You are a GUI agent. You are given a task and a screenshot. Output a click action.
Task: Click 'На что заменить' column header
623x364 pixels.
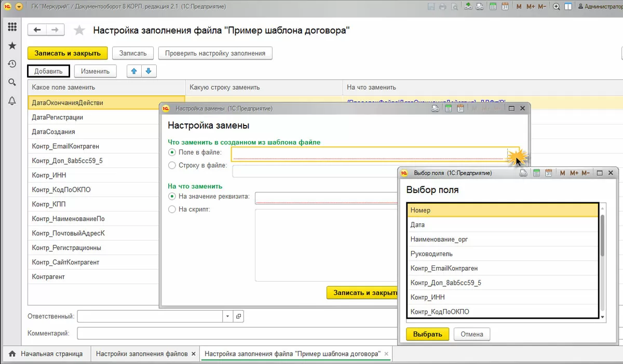click(482, 87)
